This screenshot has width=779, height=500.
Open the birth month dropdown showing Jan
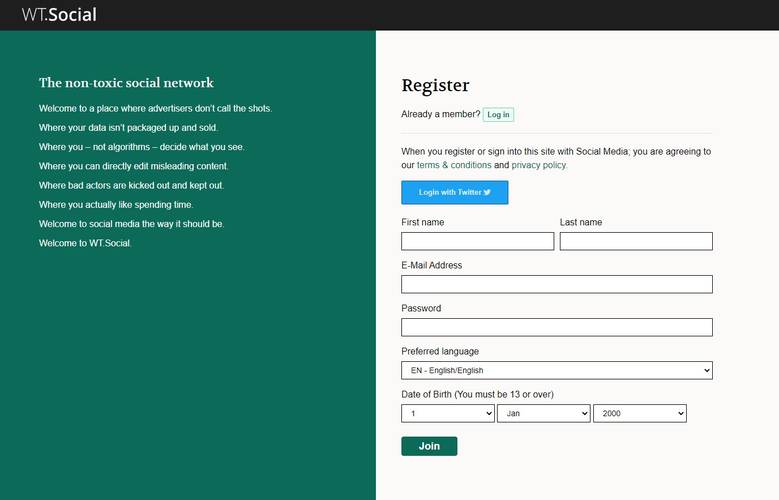tap(544, 414)
